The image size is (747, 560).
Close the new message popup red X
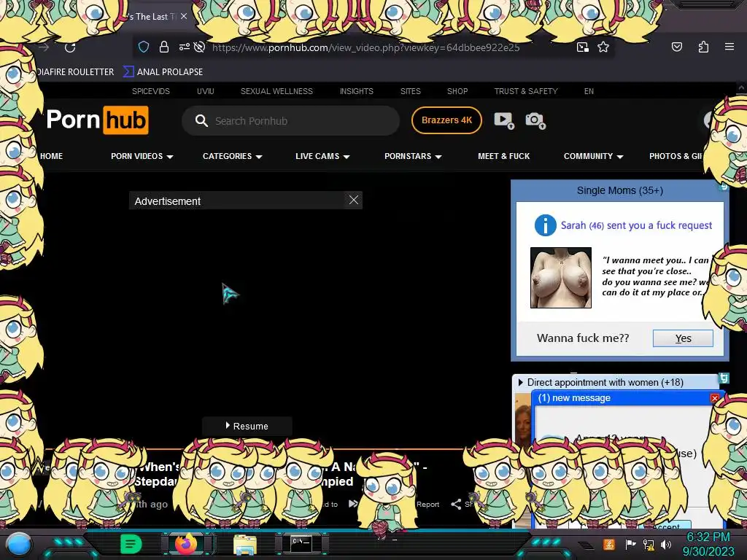click(x=714, y=398)
